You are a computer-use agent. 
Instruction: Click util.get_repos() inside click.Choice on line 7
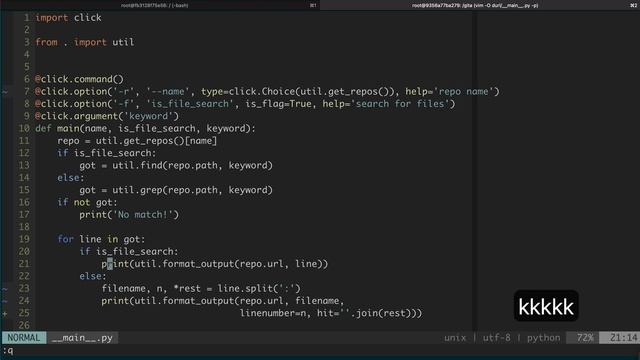[346, 91]
